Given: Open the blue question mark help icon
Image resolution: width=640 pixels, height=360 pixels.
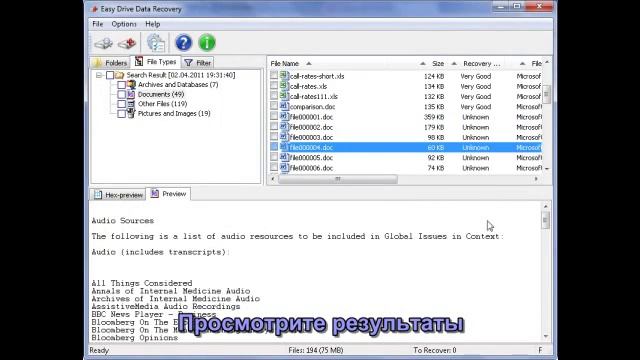Looking at the screenshot, I should [x=184, y=42].
